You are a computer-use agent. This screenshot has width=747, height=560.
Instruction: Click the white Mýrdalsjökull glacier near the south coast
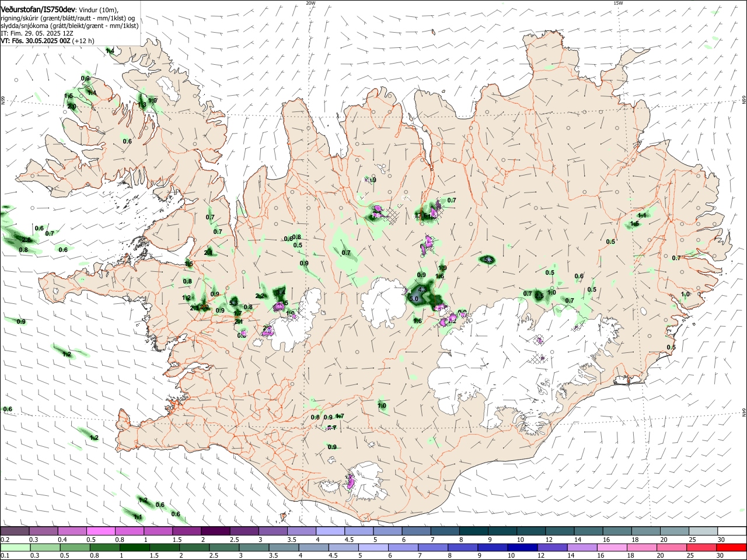click(365, 481)
